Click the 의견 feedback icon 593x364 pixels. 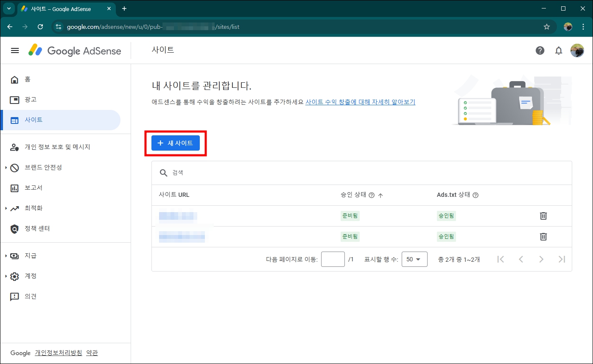tap(15, 296)
